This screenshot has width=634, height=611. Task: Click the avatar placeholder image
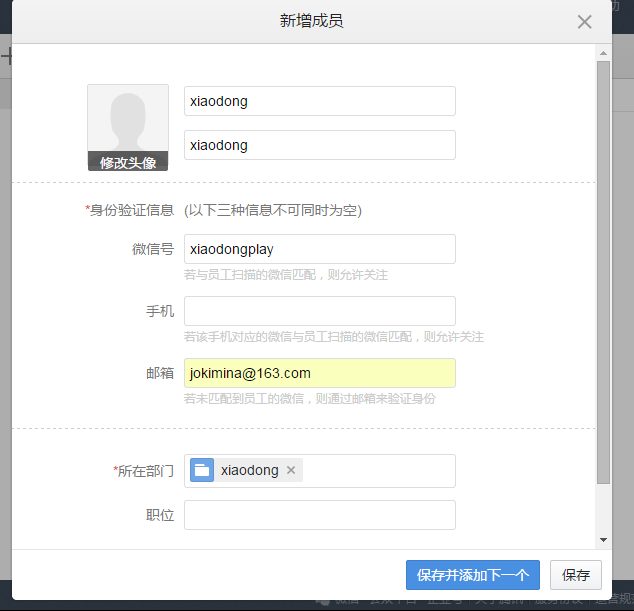[128, 118]
